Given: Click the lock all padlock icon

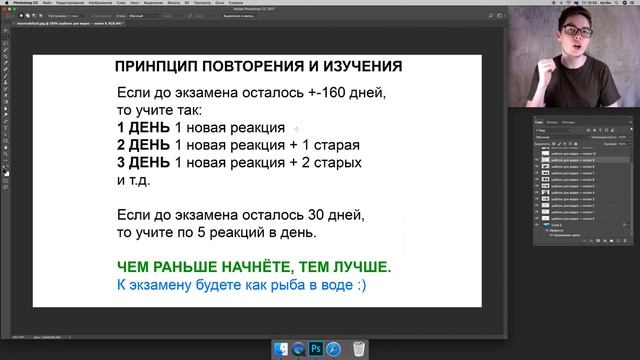Looking at the screenshot, I should 576,143.
